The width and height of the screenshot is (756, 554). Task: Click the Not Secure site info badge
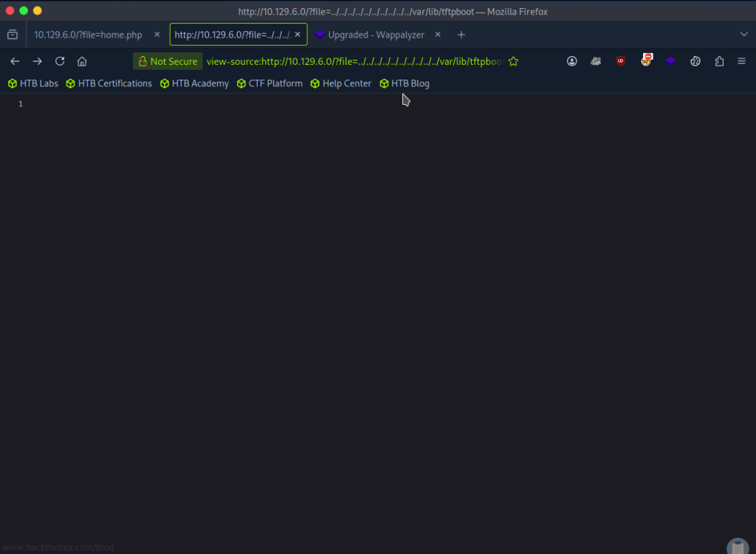(x=168, y=61)
